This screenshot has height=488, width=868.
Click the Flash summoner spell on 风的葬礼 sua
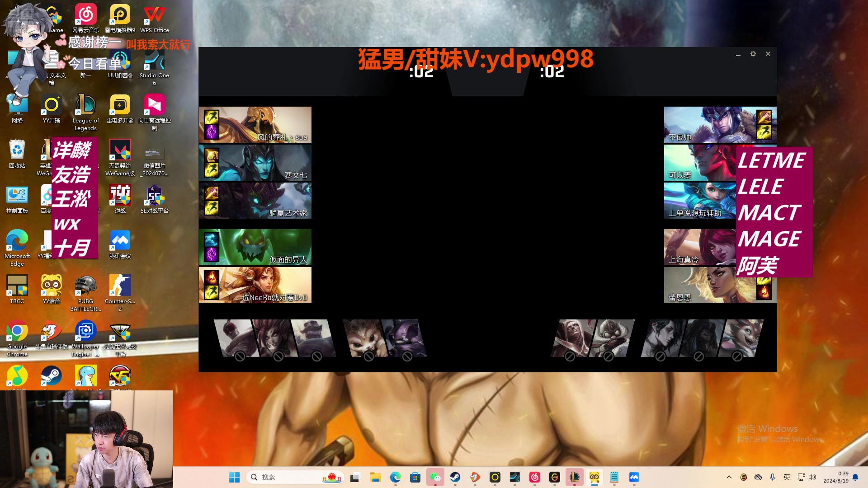pos(211,117)
